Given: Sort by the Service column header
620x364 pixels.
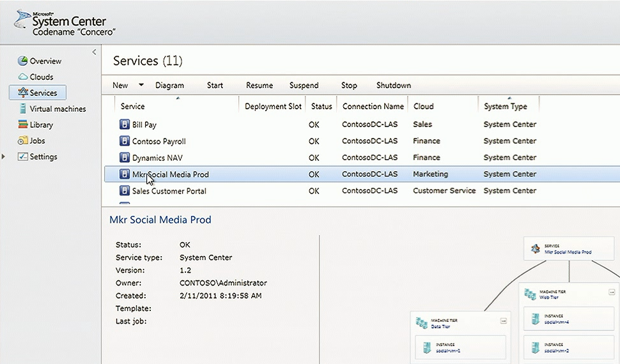Looking at the screenshot, I should 132,106.
